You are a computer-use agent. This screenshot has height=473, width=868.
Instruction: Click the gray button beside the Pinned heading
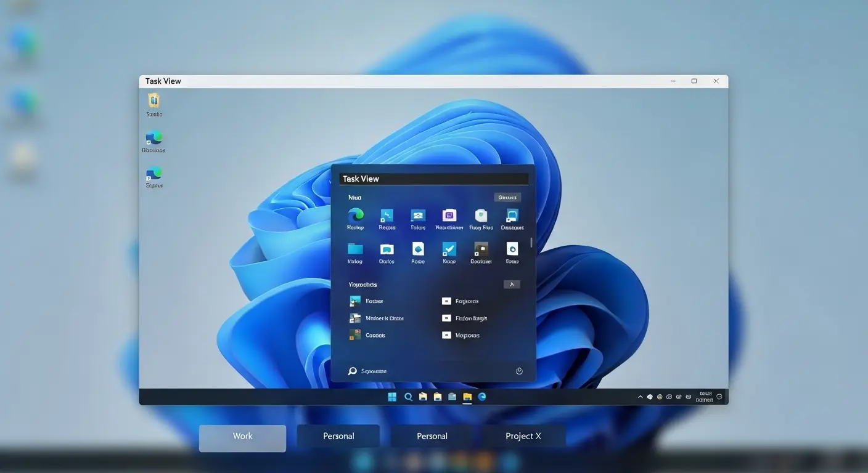507,197
